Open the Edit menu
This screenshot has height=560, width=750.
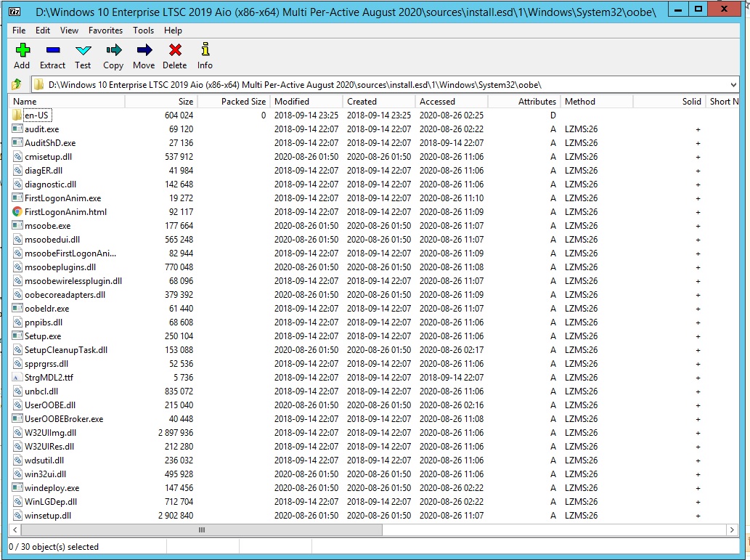(x=43, y=31)
